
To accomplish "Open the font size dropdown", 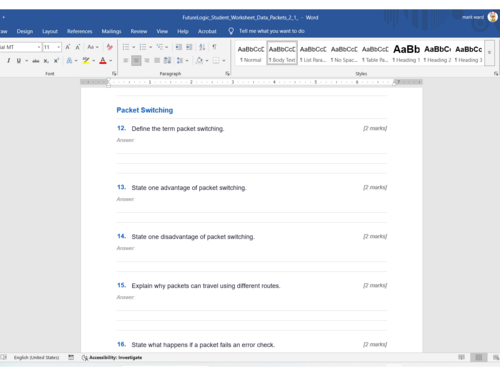I will pyautogui.click(x=59, y=47).
